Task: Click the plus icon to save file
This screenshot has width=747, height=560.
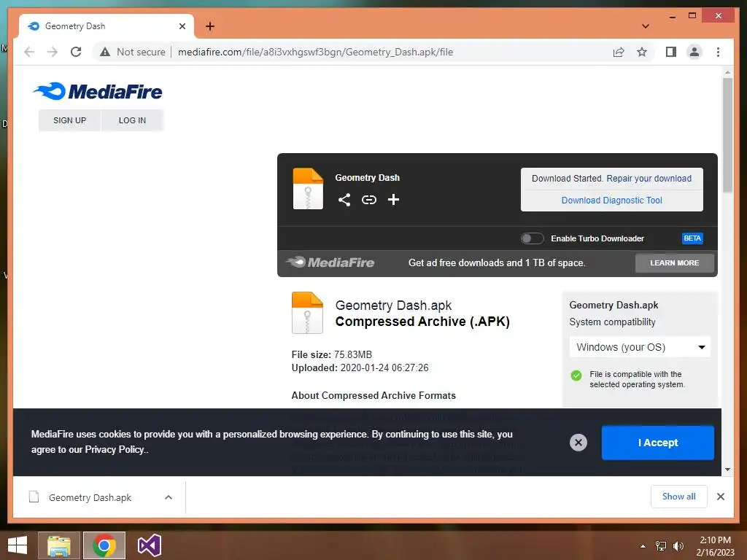Action: coord(393,200)
